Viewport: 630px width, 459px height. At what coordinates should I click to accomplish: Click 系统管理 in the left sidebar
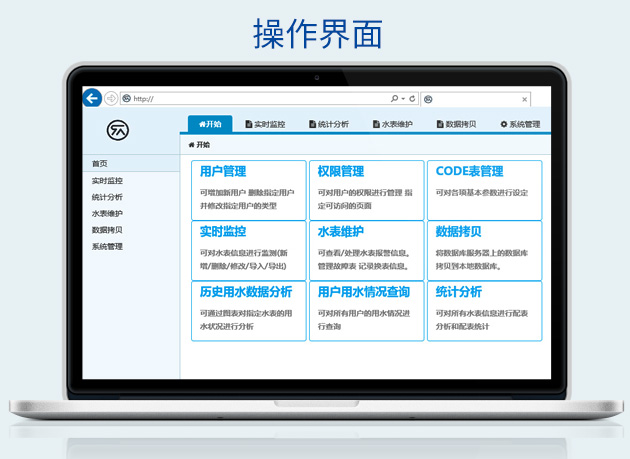[107, 246]
